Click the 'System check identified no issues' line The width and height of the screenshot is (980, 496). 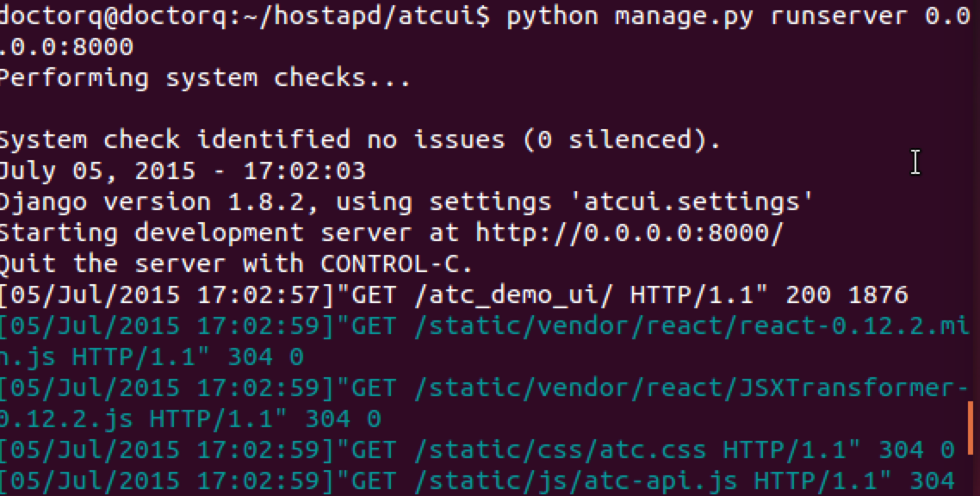coord(258,139)
